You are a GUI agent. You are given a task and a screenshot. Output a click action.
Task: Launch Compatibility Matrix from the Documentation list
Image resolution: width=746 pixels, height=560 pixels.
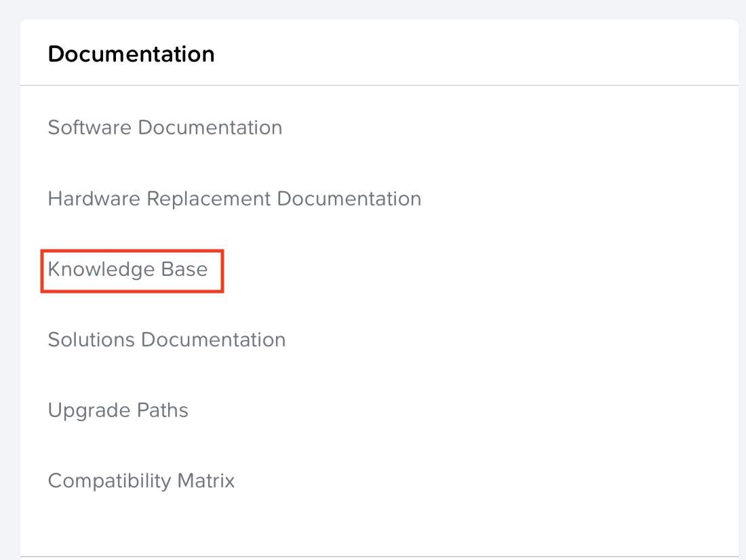click(x=141, y=481)
